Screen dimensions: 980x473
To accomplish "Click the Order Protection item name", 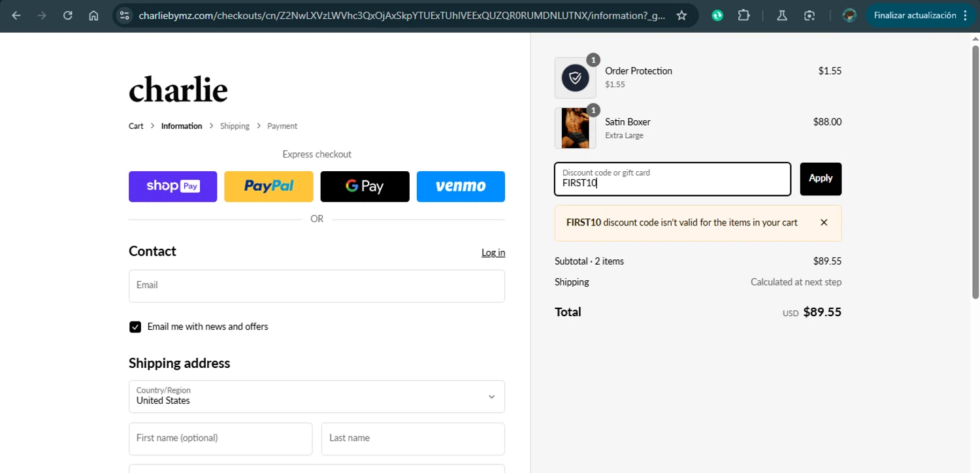I will tap(638, 71).
